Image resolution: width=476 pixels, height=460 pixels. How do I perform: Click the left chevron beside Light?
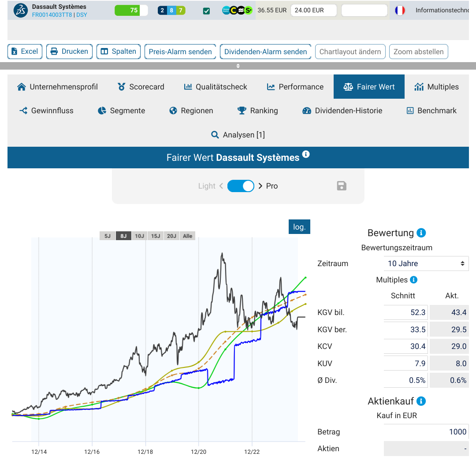[221, 186]
